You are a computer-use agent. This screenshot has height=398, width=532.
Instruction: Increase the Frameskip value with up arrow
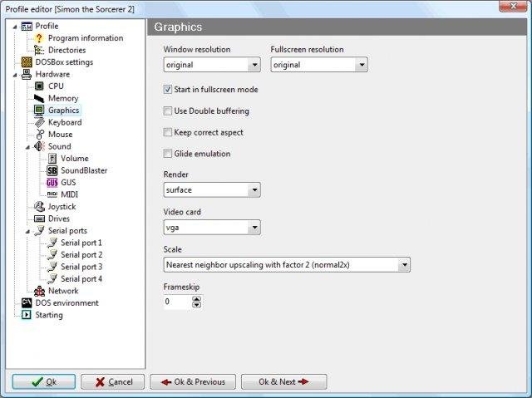click(196, 298)
